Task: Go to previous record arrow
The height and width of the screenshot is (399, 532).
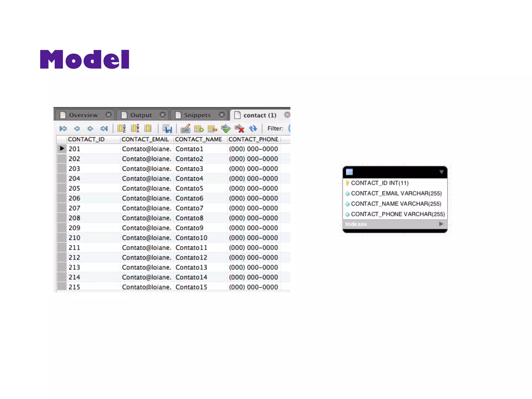Action: [x=77, y=129]
